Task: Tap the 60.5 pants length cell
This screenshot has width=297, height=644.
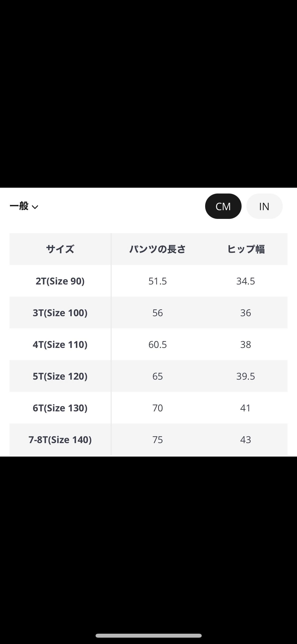Action: [x=158, y=344]
